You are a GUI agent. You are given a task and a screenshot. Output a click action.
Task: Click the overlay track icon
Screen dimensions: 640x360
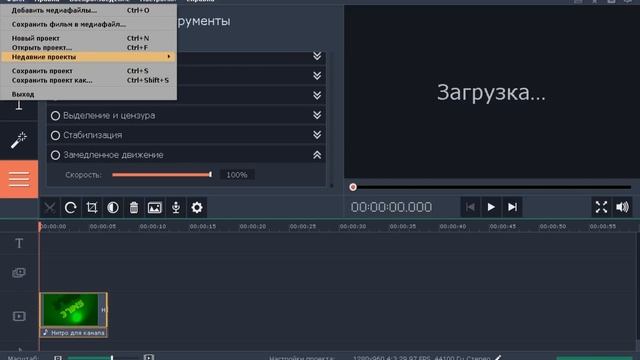tap(19, 273)
